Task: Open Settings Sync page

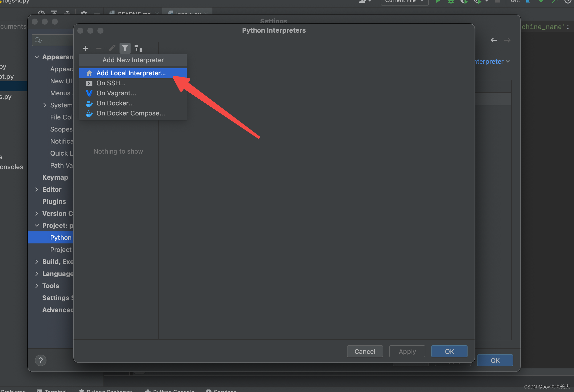Action: (x=58, y=298)
